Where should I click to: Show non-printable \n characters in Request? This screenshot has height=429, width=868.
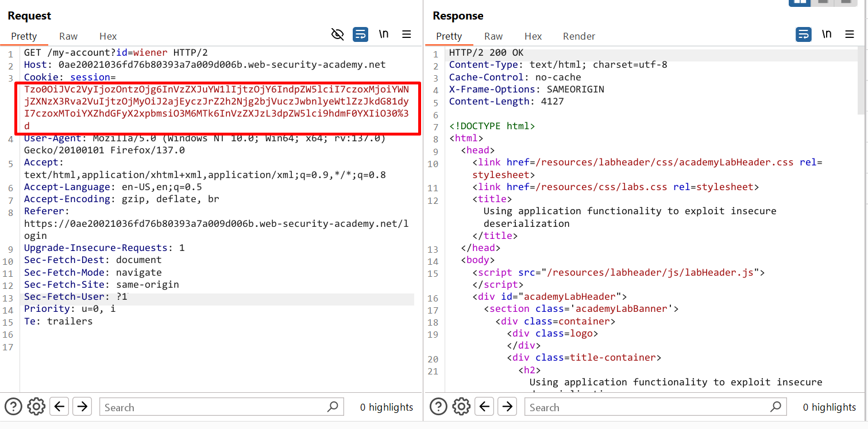(384, 34)
